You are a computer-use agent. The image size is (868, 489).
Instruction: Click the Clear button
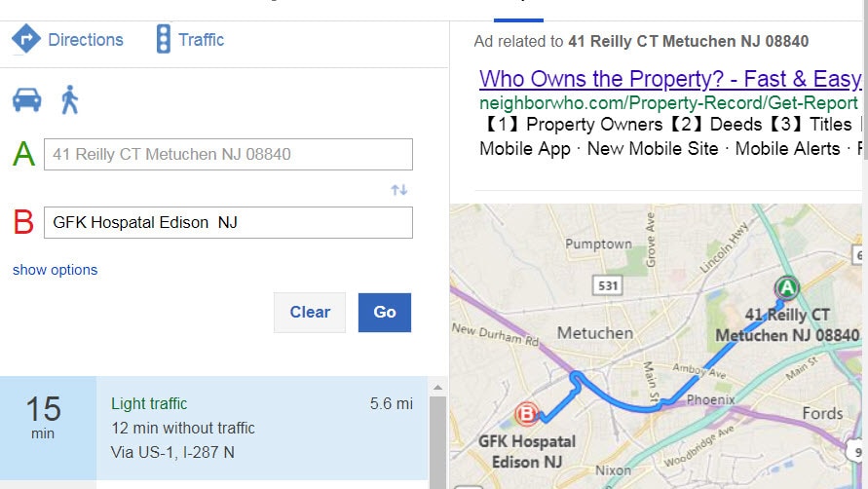pos(310,313)
